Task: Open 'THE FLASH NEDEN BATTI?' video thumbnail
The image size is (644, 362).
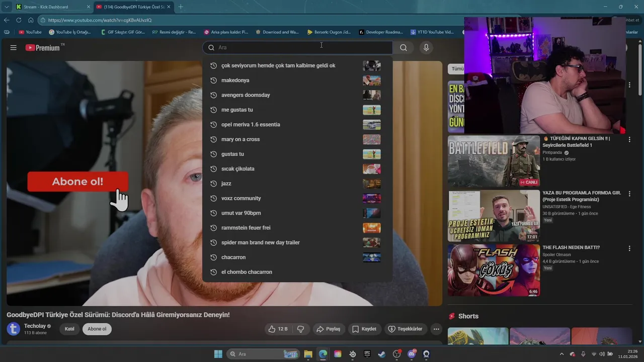Action: [494, 270]
